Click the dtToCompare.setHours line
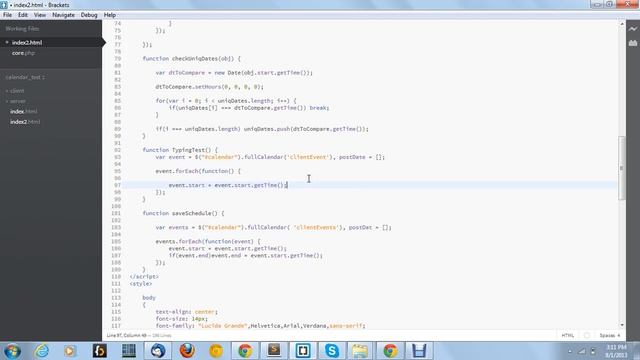640x360 pixels. (x=209, y=87)
